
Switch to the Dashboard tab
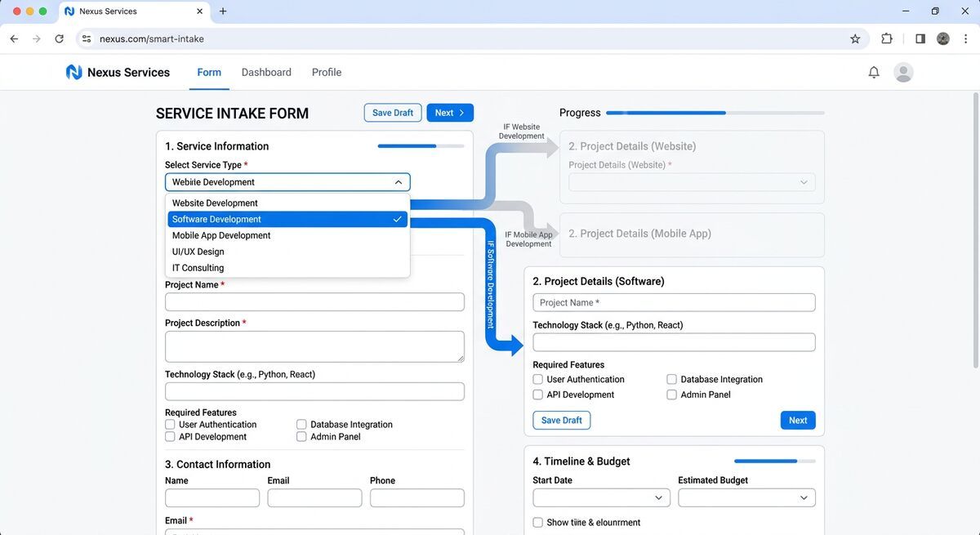(x=266, y=72)
